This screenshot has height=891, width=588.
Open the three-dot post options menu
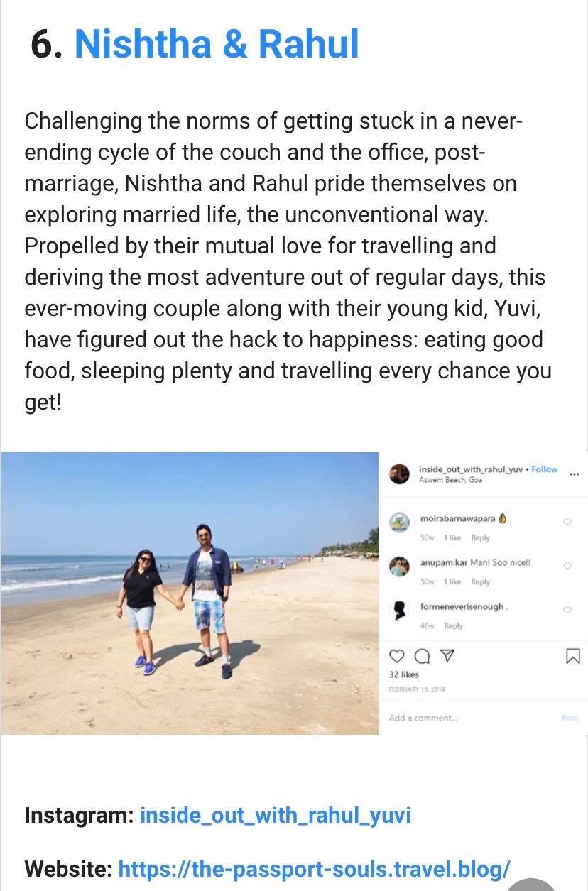(x=575, y=474)
